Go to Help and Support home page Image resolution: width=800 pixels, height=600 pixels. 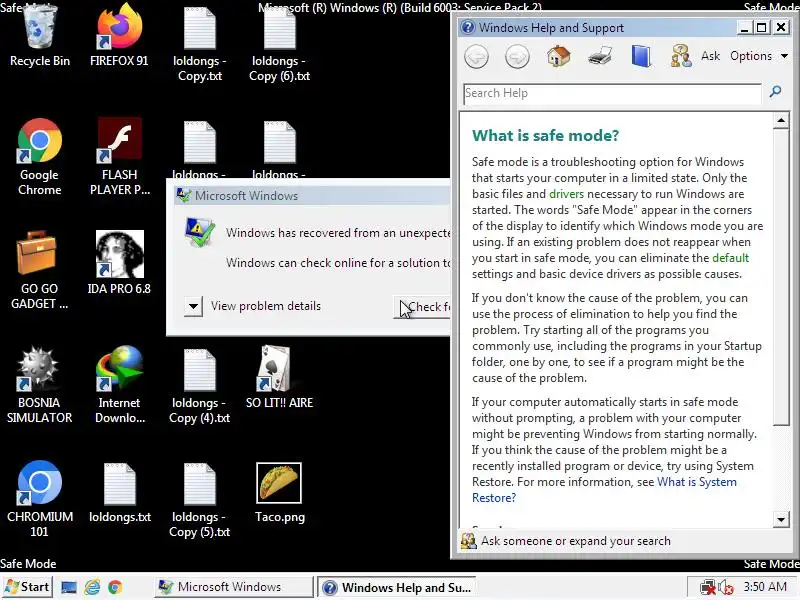(x=559, y=56)
